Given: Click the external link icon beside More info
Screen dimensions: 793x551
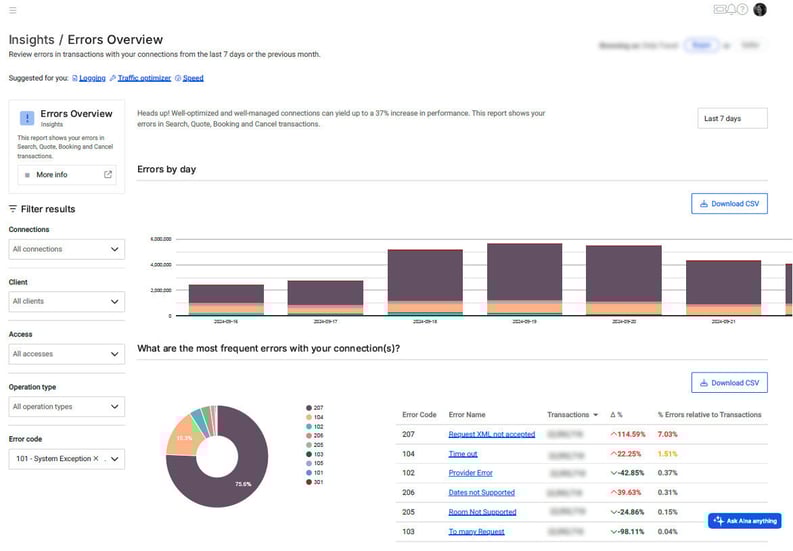Looking at the screenshot, I should coord(108,175).
